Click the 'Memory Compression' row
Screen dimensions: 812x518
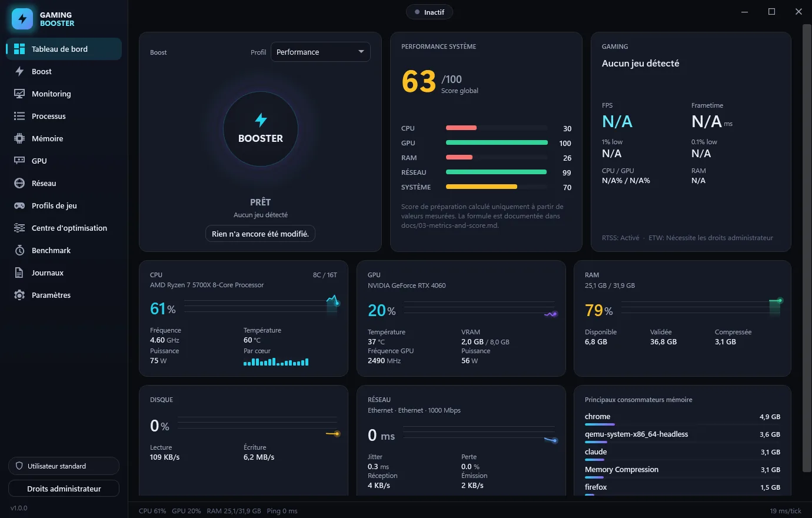coord(683,471)
